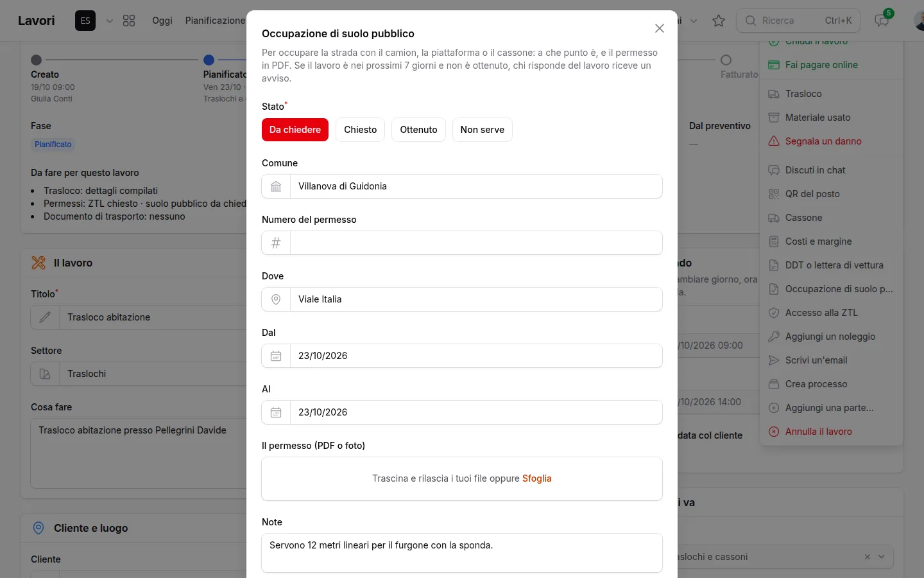
Task: Edit the Note textarea about 12 metri
Action: point(462,553)
